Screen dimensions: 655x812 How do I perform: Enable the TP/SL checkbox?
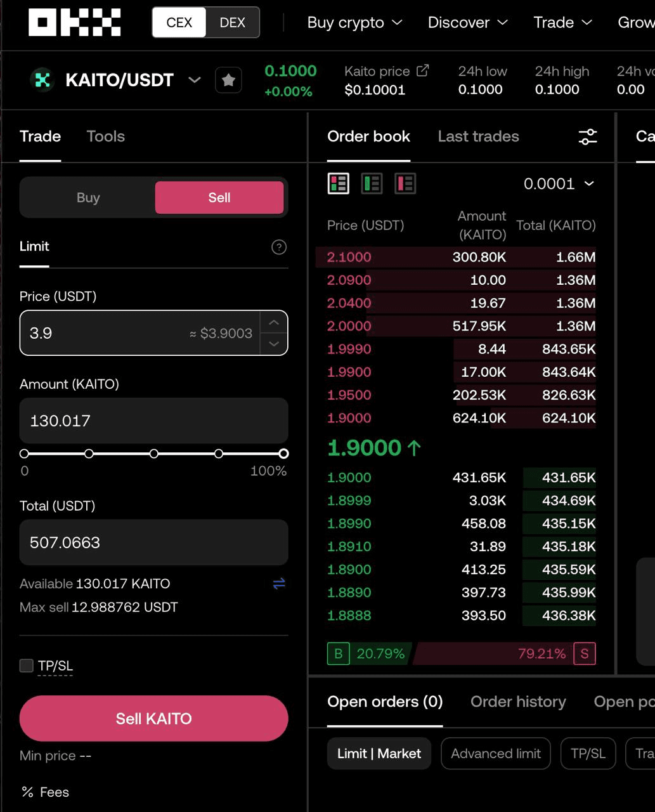point(27,665)
